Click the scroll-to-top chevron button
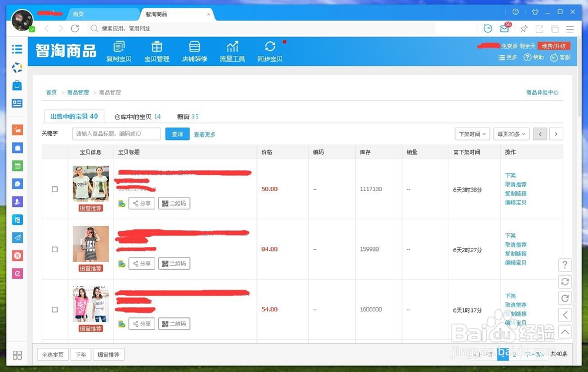Image resolution: width=588 pixels, height=372 pixels. [x=565, y=331]
